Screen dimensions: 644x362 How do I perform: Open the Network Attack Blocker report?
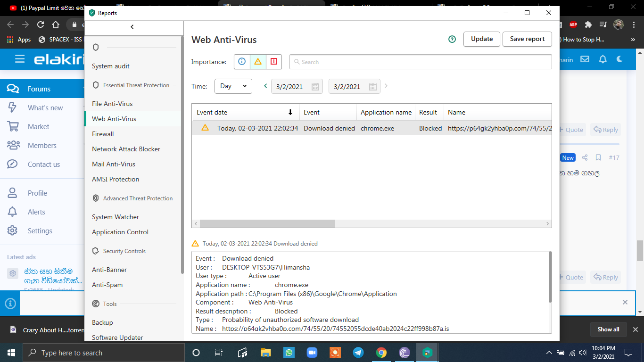coord(126,149)
